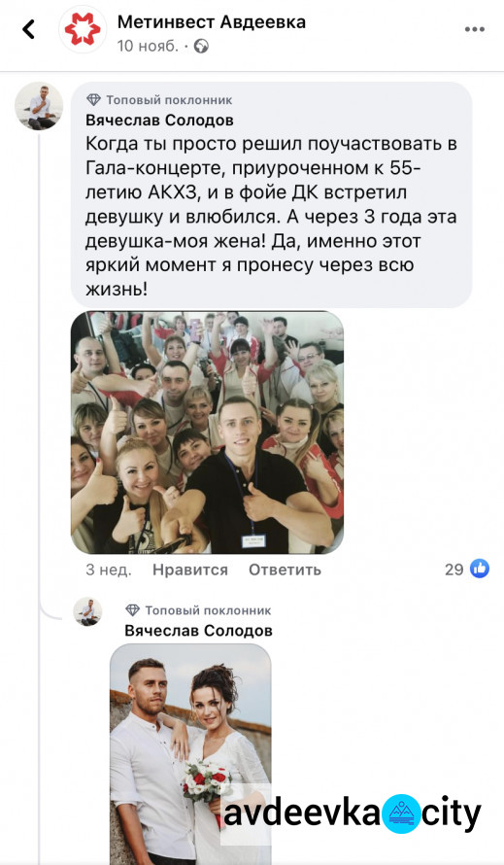Click the diamond top fan badge on first comment

[x=94, y=100]
